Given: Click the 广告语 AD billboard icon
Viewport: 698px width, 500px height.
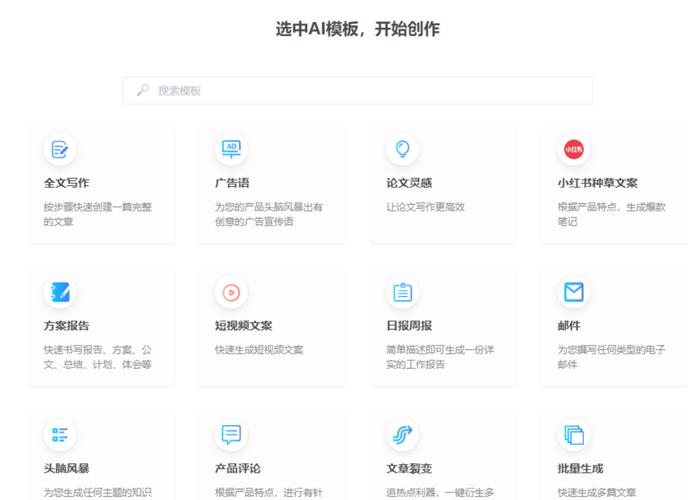Looking at the screenshot, I should coord(231,149).
